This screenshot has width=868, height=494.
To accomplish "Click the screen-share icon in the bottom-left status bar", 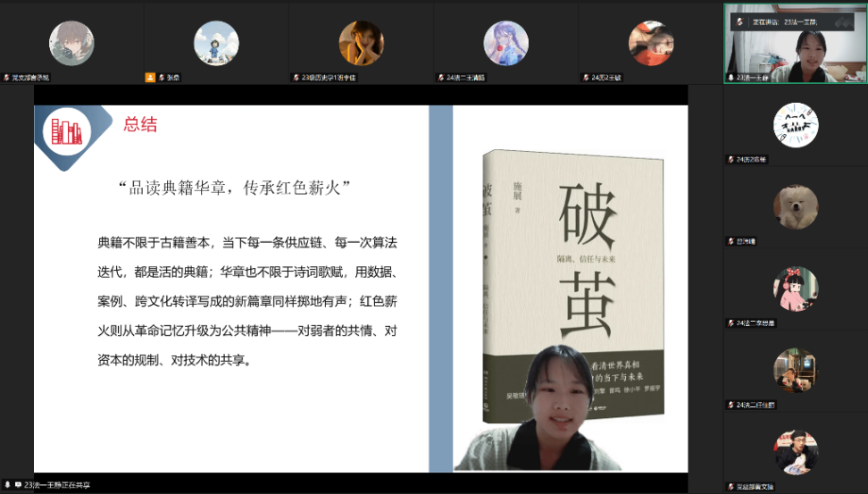I will (18, 485).
